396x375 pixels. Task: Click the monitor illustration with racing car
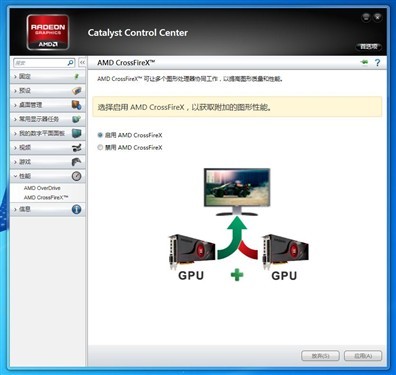tap(237, 192)
